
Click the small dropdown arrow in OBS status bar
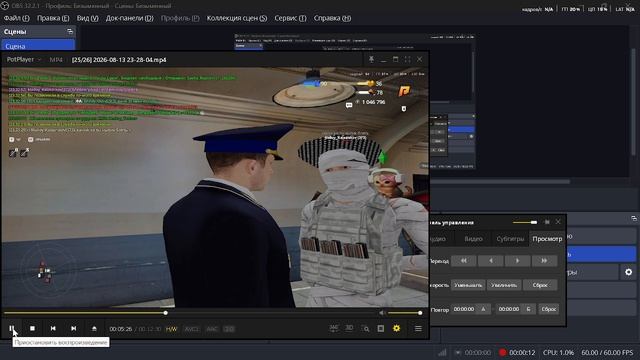458,352
